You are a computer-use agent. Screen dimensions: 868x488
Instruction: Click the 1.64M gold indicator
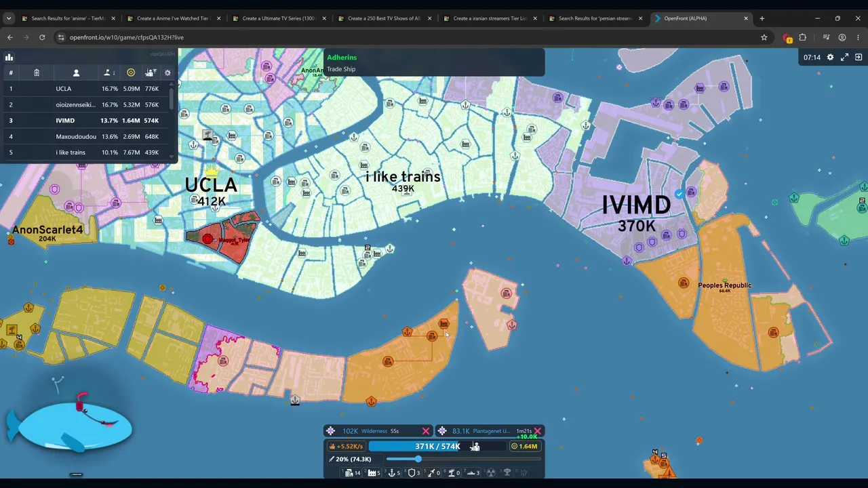[525, 446]
